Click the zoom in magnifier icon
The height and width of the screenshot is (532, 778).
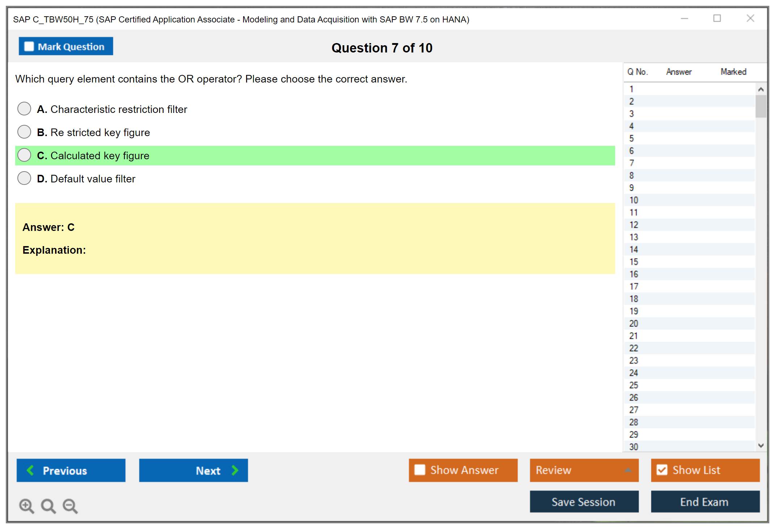coord(26,506)
